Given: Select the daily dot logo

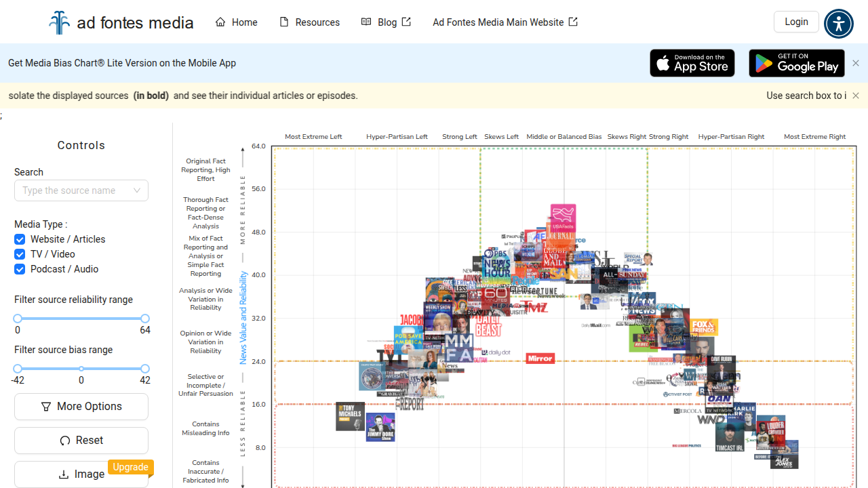Looking at the screenshot, I should point(495,352).
